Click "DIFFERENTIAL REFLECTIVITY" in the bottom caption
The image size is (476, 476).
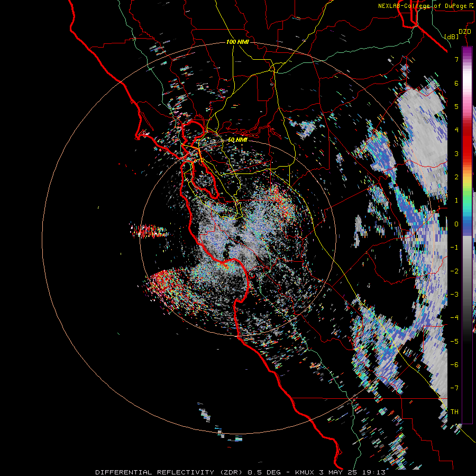tap(154, 472)
